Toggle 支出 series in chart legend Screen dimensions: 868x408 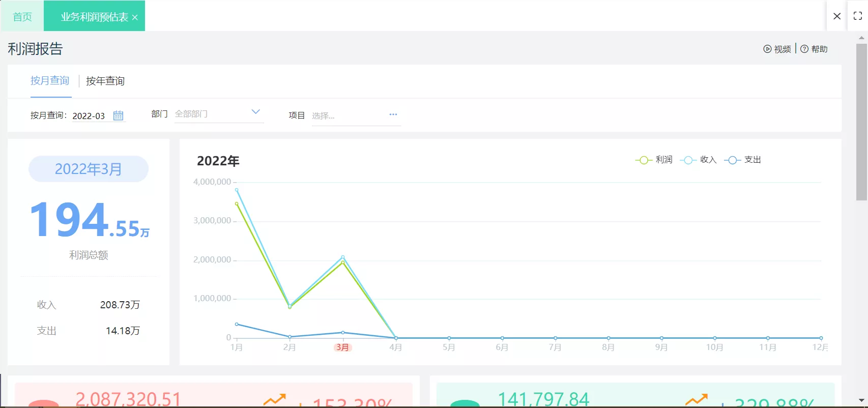tap(742, 160)
